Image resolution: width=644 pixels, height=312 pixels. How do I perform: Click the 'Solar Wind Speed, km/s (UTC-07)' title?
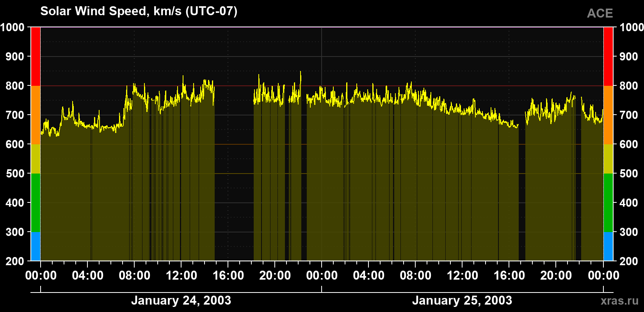(x=139, y=11)
